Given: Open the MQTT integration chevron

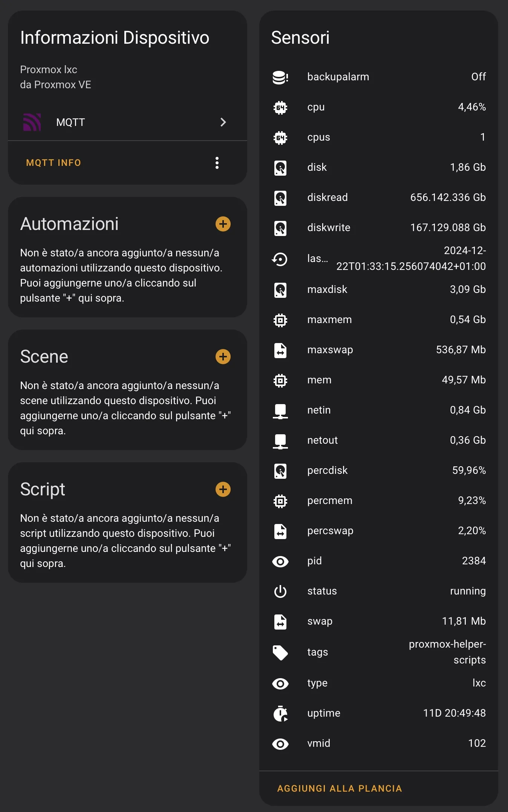Looking at the screenshot, I should point(223,122).
